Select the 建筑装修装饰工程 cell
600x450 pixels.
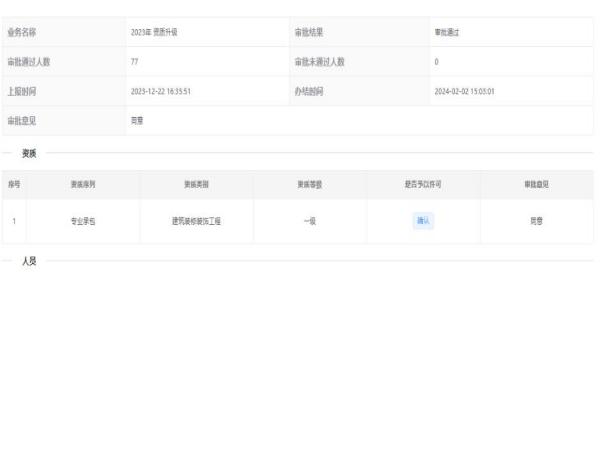[x=196, y=221]
